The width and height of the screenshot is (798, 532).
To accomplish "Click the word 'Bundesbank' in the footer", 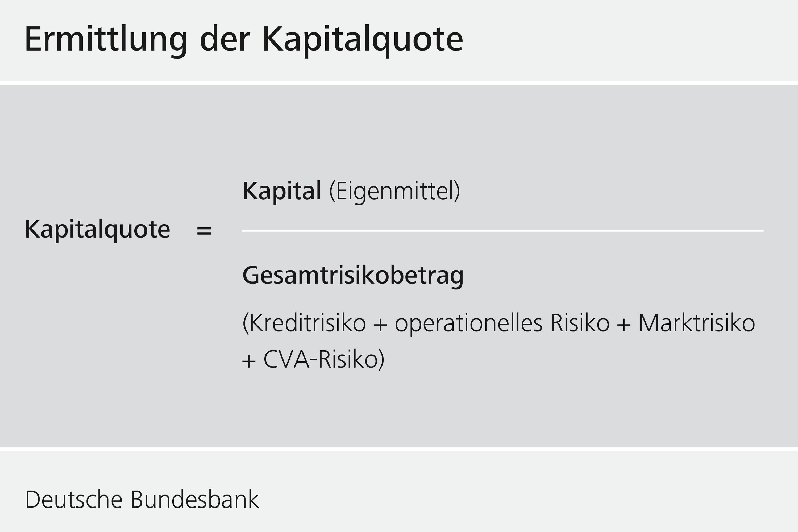I will pyautogui.click(x=195, y=500).
